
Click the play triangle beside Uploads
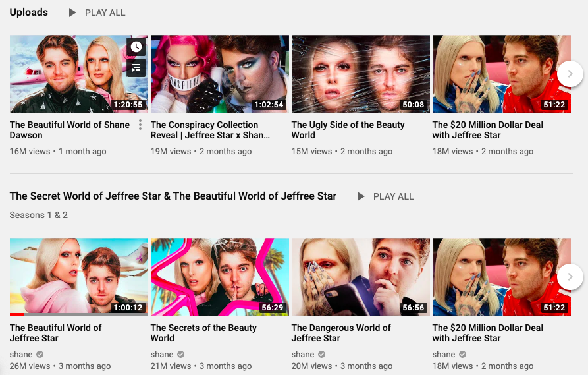(72, 13)
